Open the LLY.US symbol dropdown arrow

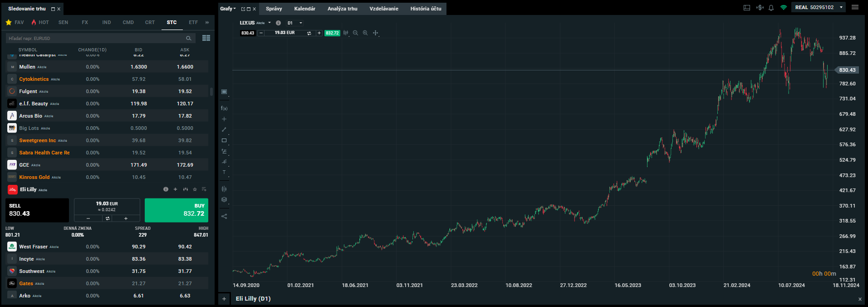270,23
